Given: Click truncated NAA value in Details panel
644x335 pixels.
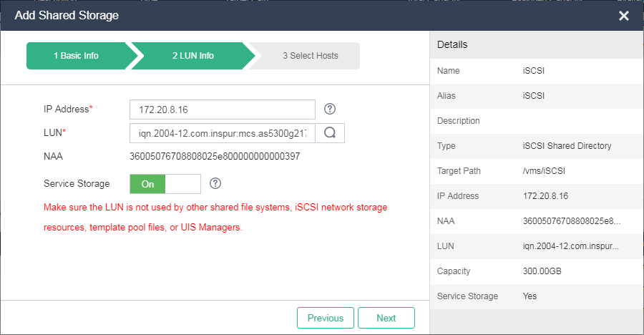Looking at the screenshot, I should coord(571,221).
